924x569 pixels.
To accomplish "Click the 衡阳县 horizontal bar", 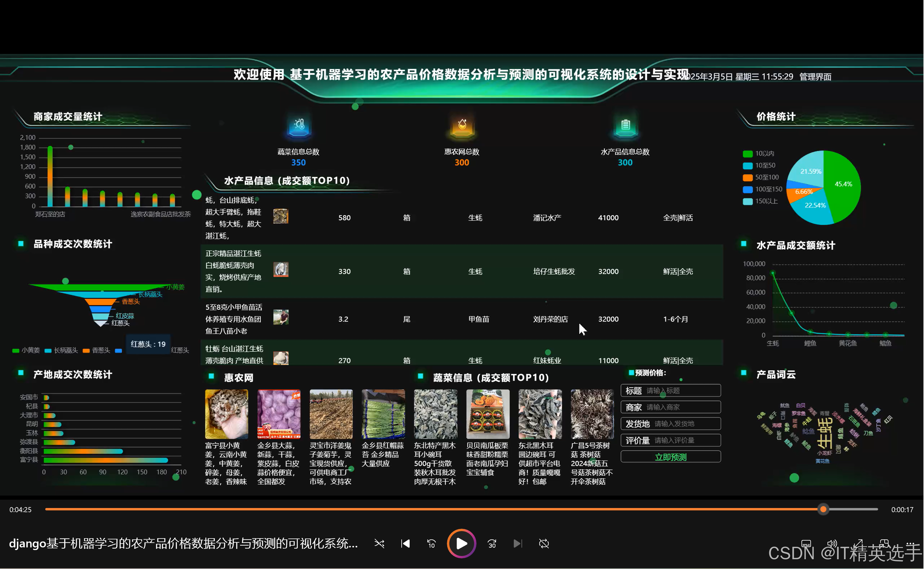I will pos(83,451).
